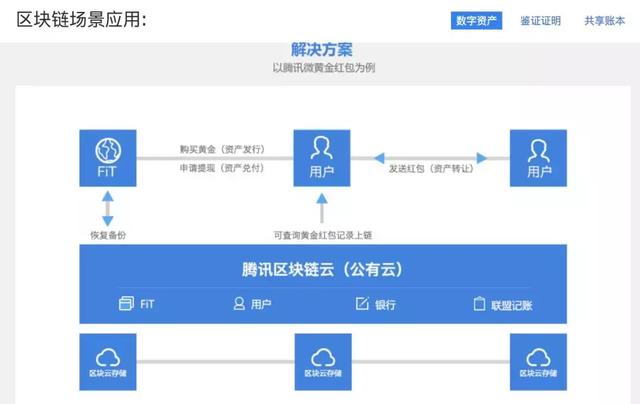Click the 发送红包（资产转让） label

click(x=431, y=169)
